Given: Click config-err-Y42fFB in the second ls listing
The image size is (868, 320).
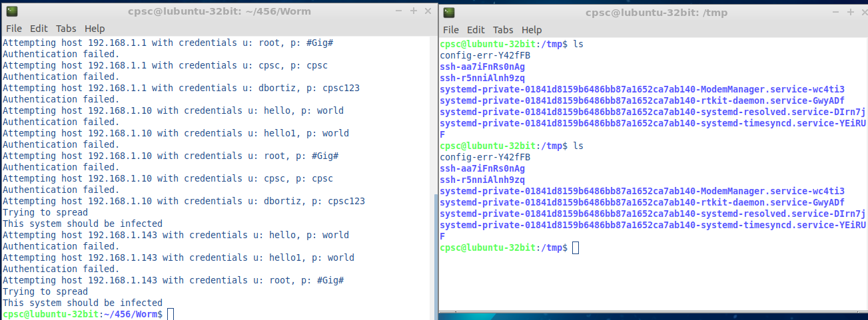Looking at the screenshot, I should (485, 157).
